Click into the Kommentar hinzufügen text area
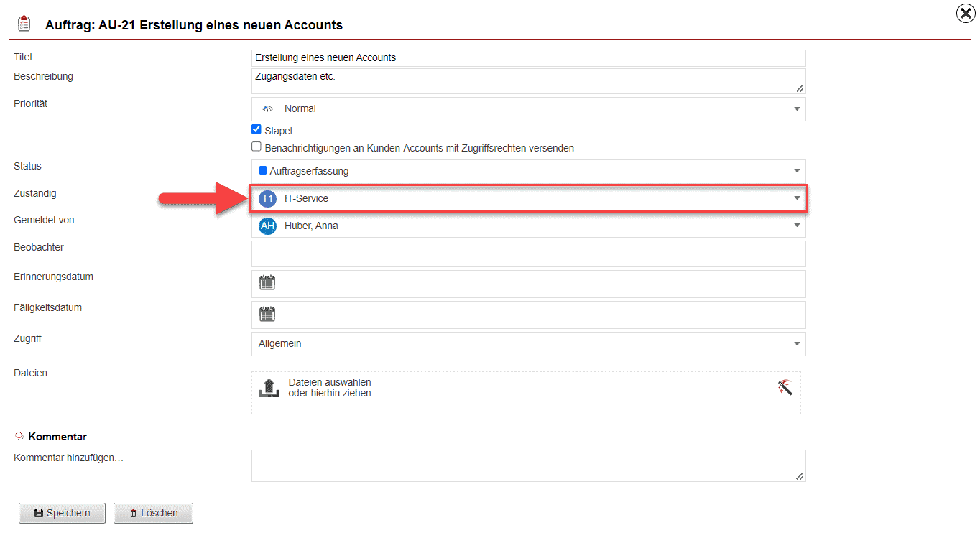980x543 pixels. pyautogui.click(x=528, y=465)
